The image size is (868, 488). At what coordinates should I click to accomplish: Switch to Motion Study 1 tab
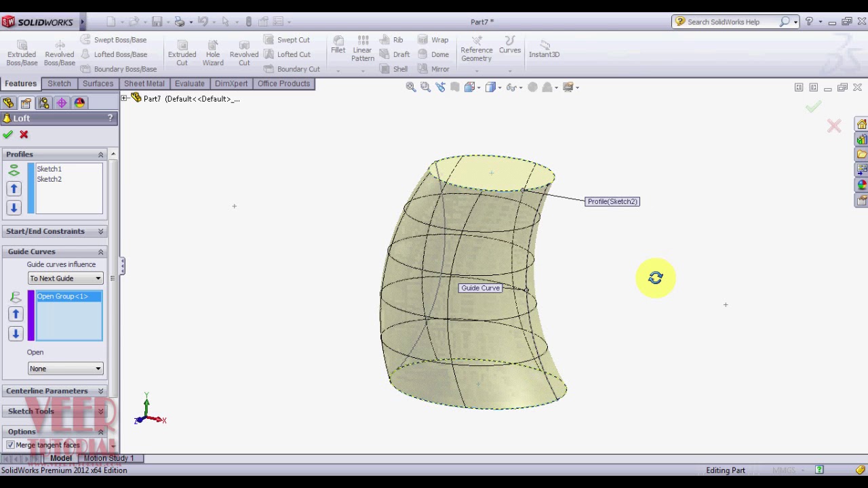tap(108, 459)
